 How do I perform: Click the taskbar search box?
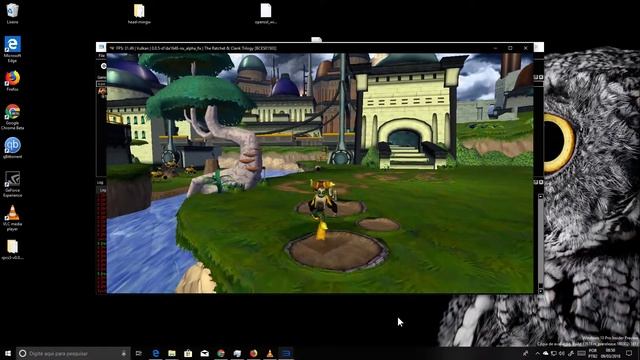coord(73,353)
